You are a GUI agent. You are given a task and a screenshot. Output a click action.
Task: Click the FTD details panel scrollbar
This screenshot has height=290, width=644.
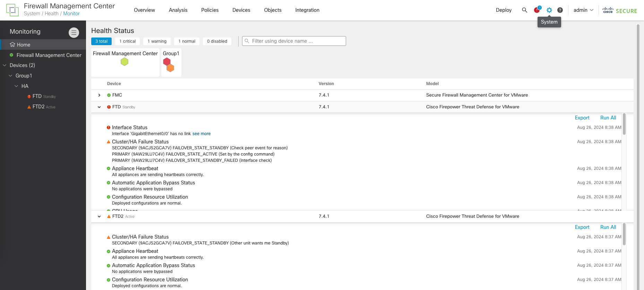pyautogui.click(x=624, y=124)
